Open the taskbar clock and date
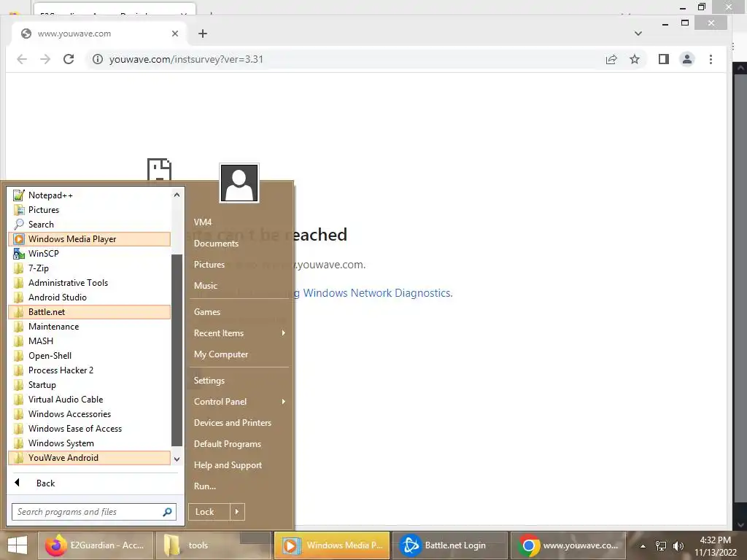 coord(716,546)
